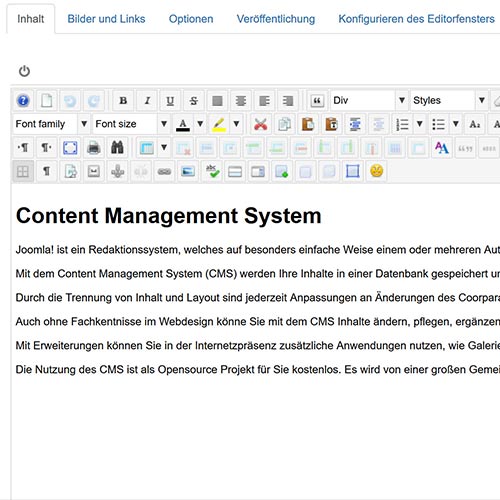Click the spellchecker abc icon

(x=211, y=171)
